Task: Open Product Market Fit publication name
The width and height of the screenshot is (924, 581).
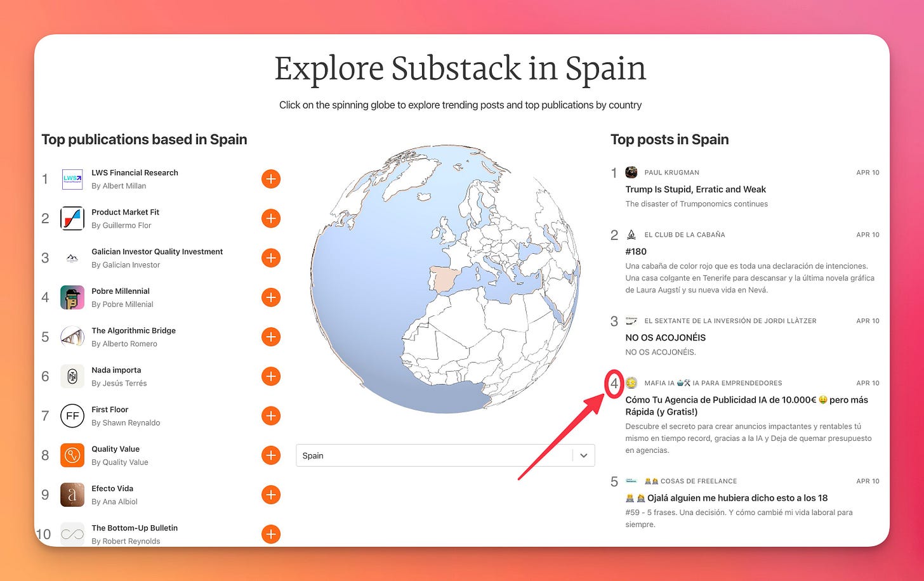Action: [125, 212]
